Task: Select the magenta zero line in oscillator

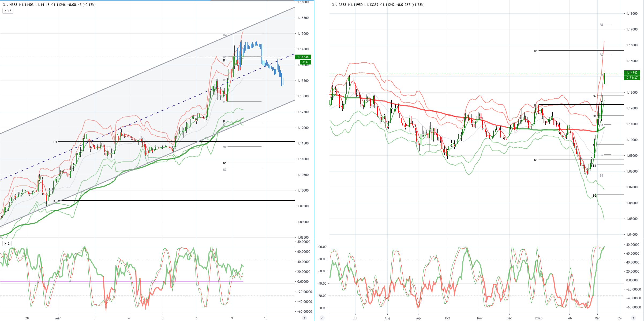Action: click(122, 281)
